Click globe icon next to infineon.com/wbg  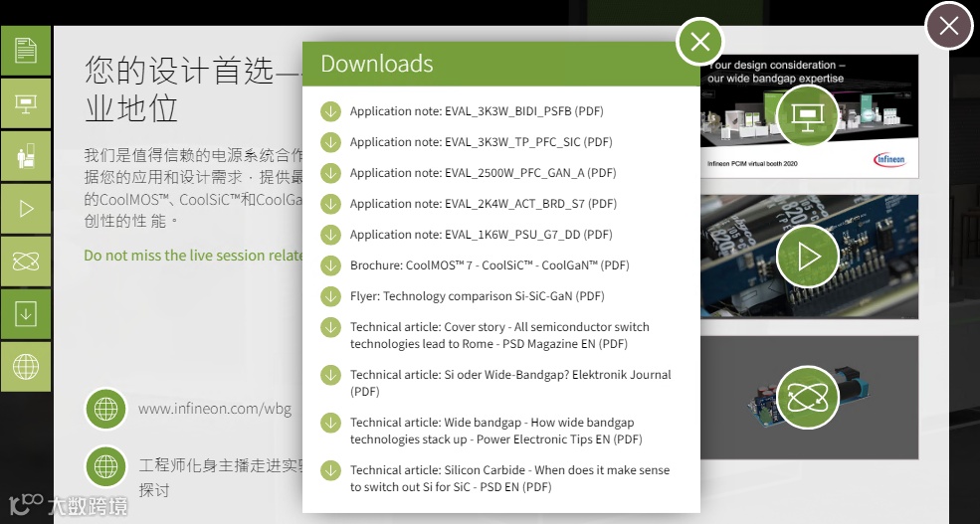[x=105, y=409]
